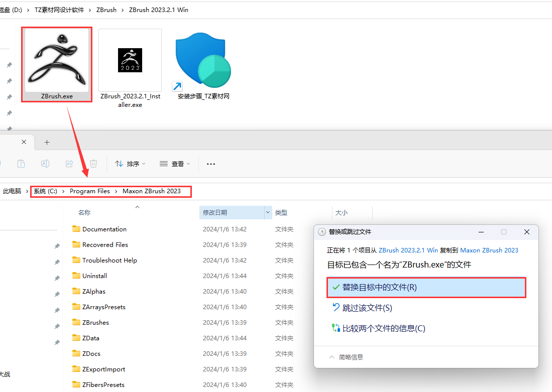
Task: Click the paste icon in the toolbar
Action: 21,164
